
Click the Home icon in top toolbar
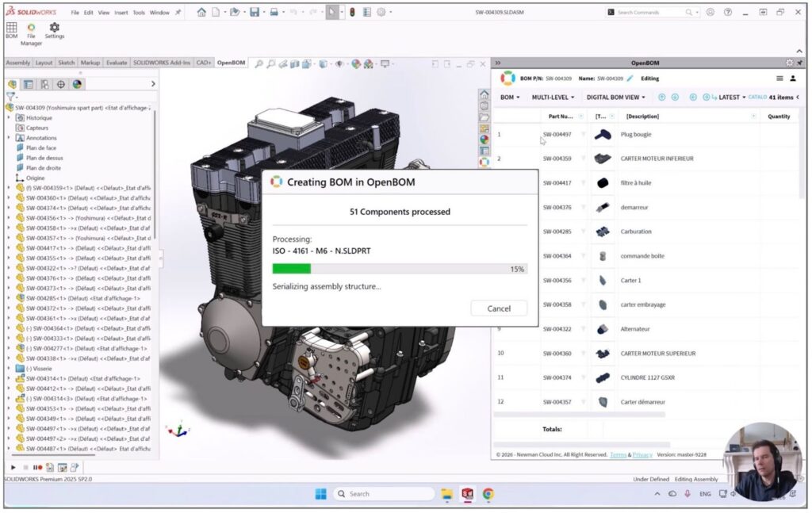[201, 13]
